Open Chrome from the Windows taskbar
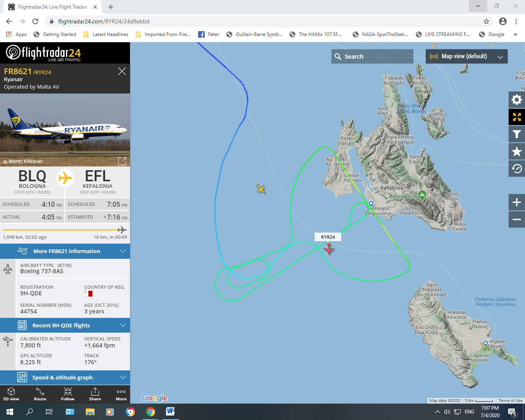Screen dimensions: 525x420 (151, 412)
